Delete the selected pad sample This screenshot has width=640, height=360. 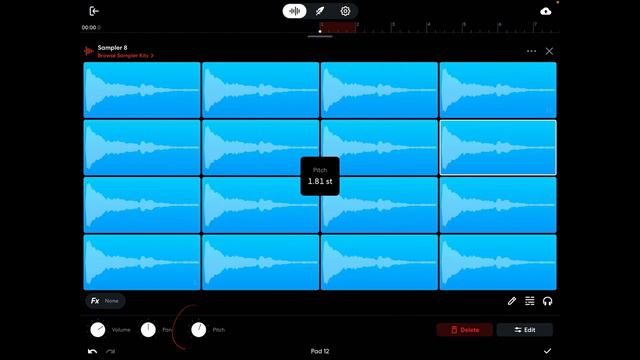click(x=464, y=330)
